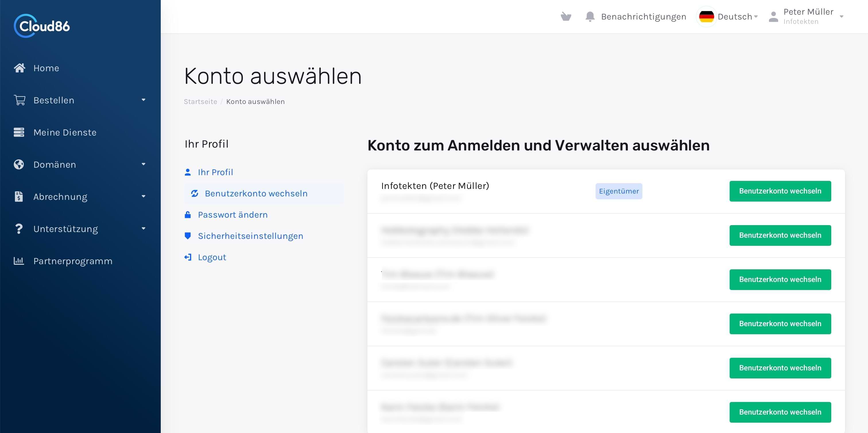
Task: Click the user avatar icon in header
Action: [773, 17]
